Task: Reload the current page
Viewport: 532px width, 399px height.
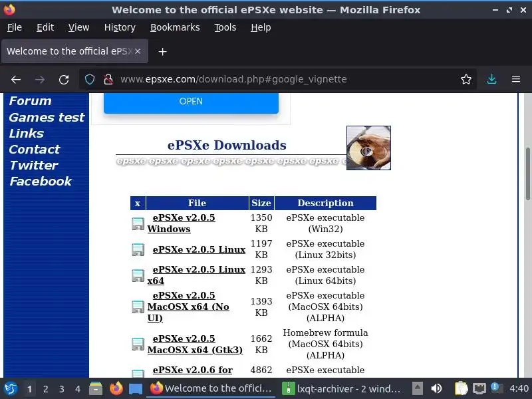Action: pyautogui.click(x=64, y=79)
